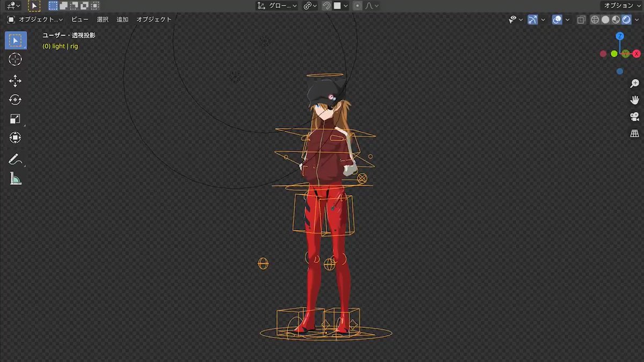The image size is (644, 362).
Task: Expand gizmo options dropdown arrow
Action: [543, 20]
